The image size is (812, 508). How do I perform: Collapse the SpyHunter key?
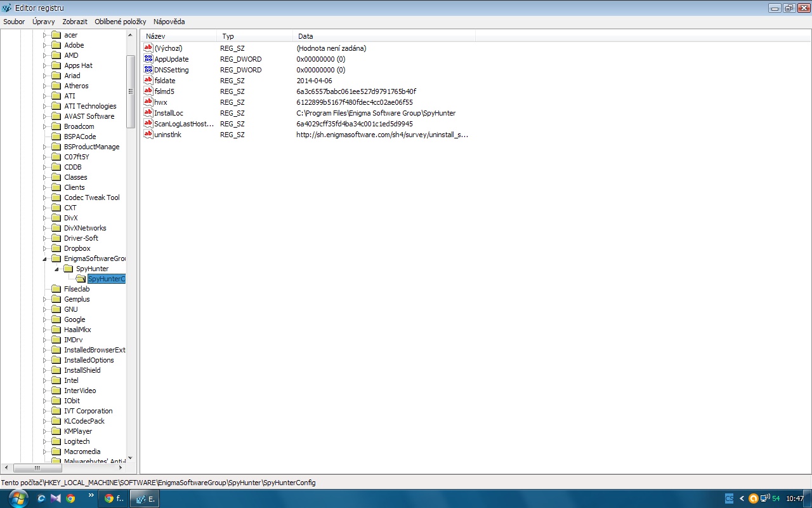point(57,269)
